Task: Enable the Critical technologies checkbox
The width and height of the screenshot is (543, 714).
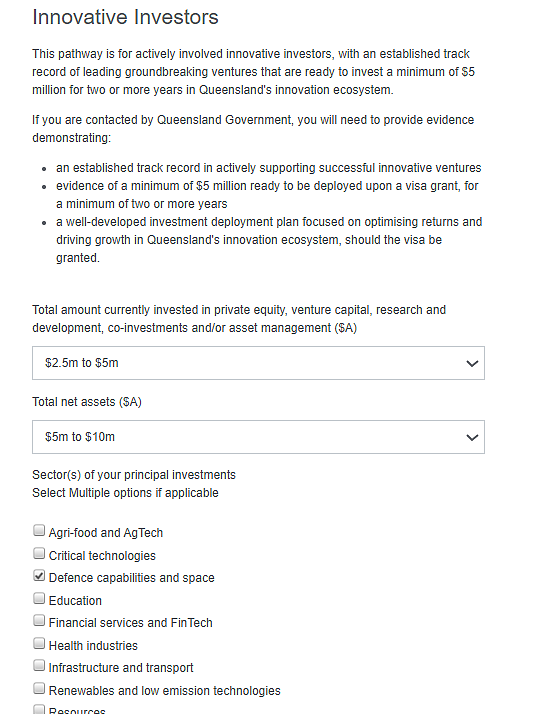Action: coord(39,553)
